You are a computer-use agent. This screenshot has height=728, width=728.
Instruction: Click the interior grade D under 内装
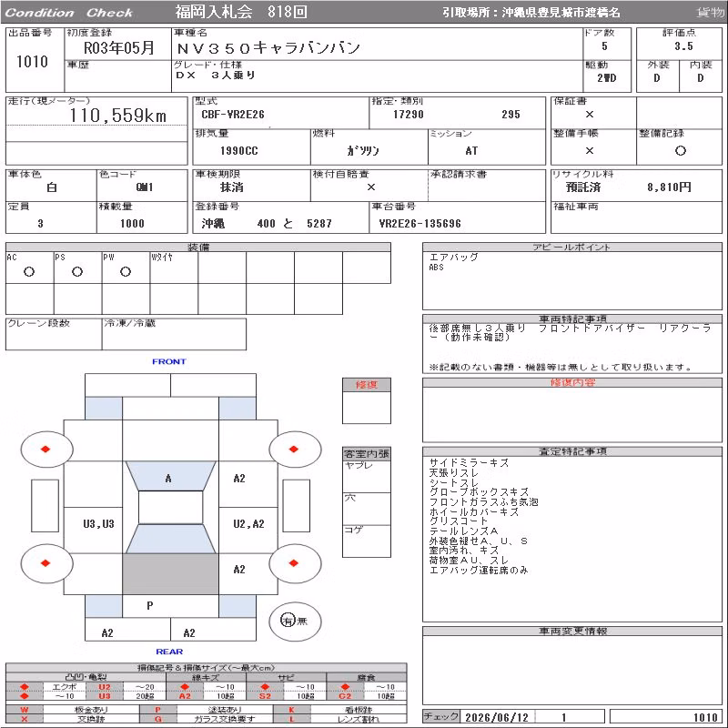click(700, 78)
